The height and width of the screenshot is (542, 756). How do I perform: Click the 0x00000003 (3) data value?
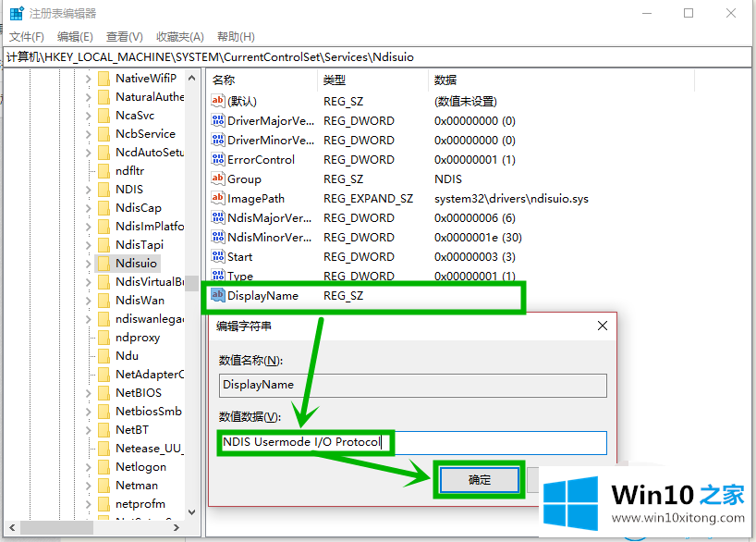pos(474,257)
